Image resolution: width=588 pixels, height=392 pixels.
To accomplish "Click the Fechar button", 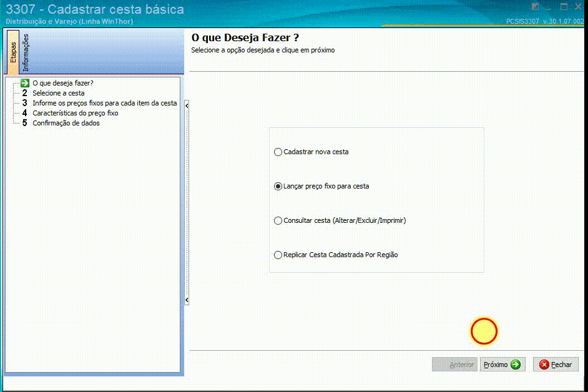I will click(556, 365).
